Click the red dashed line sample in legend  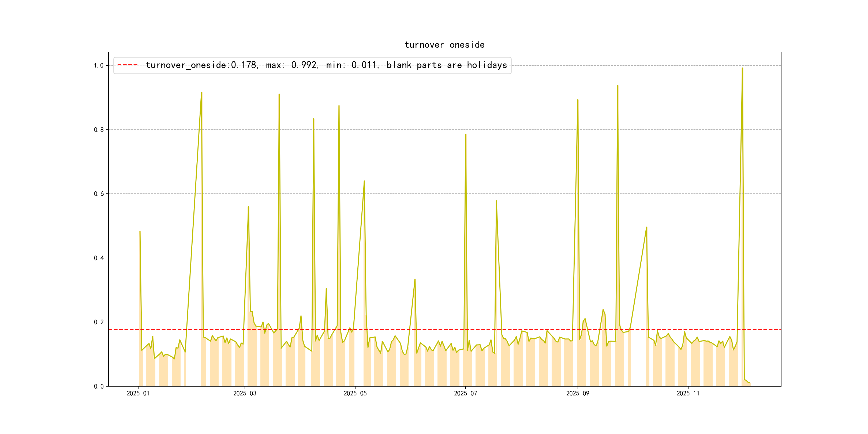coord(127,65)
